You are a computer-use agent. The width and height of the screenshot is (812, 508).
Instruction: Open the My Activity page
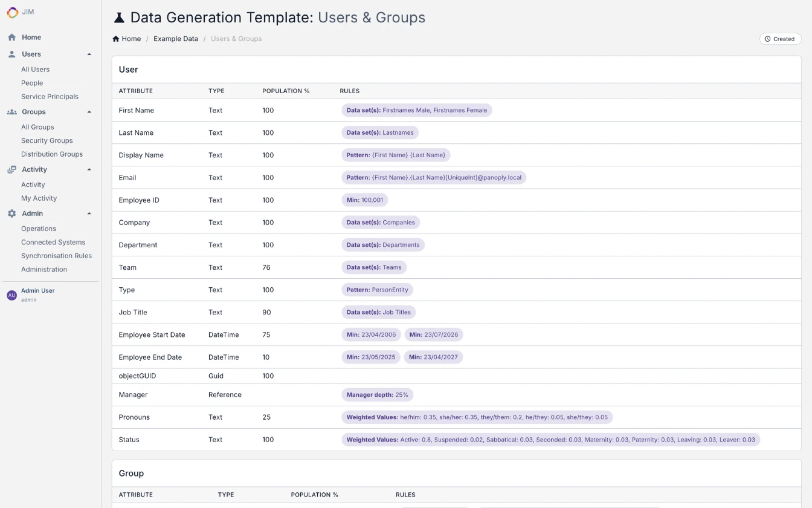point(39,198)
